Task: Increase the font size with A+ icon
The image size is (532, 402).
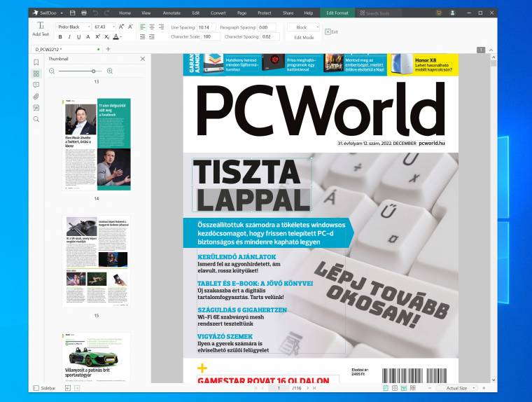Action: (121, 27)
